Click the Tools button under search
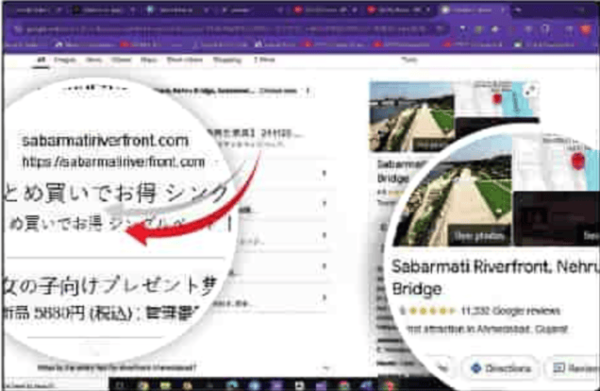Viewport: 600px width, 391px height. coord(409,60)
